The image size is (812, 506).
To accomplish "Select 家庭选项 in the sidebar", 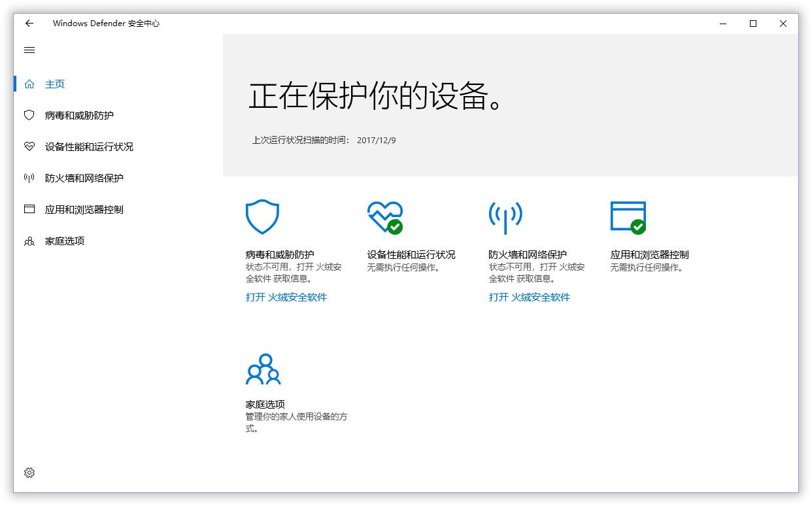I will (x=65, y=241).
